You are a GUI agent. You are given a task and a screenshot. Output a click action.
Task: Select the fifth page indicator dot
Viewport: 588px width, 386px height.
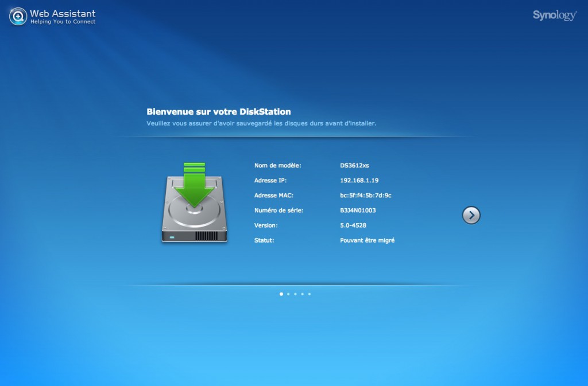(x=310, y=294)
